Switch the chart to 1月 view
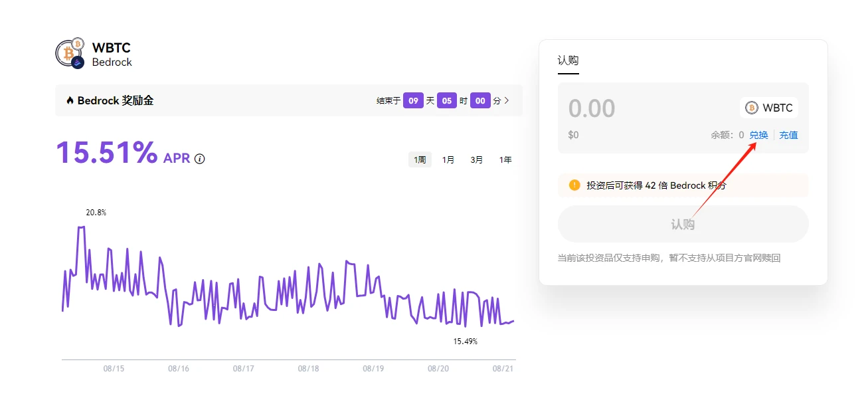This screenshot has width=868, height=402. click(x=448, y=159)
